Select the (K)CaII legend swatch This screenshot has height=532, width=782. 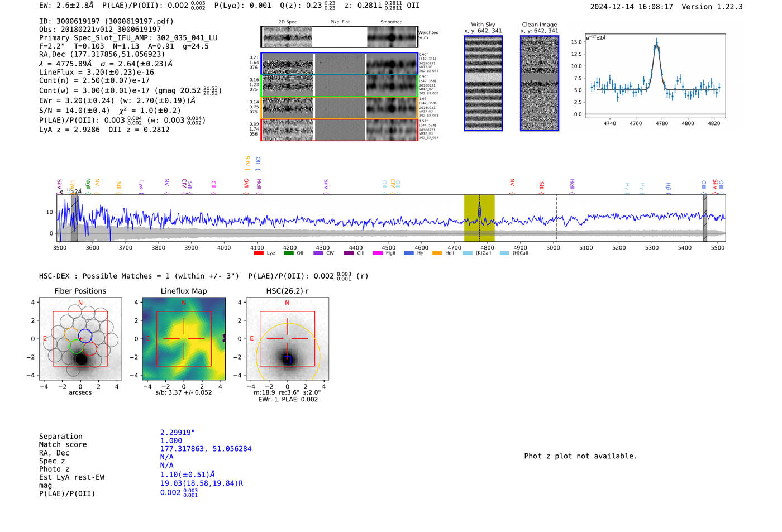468,253
